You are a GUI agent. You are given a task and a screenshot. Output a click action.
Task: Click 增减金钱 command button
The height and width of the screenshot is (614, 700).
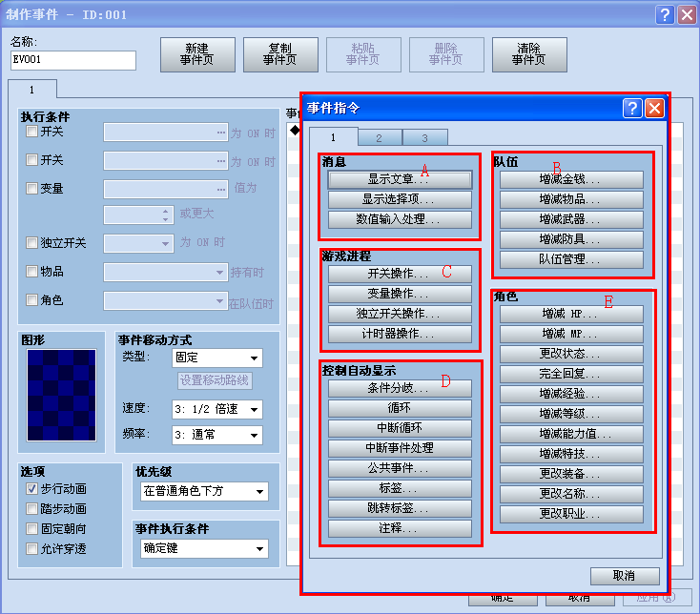point(571,180)
